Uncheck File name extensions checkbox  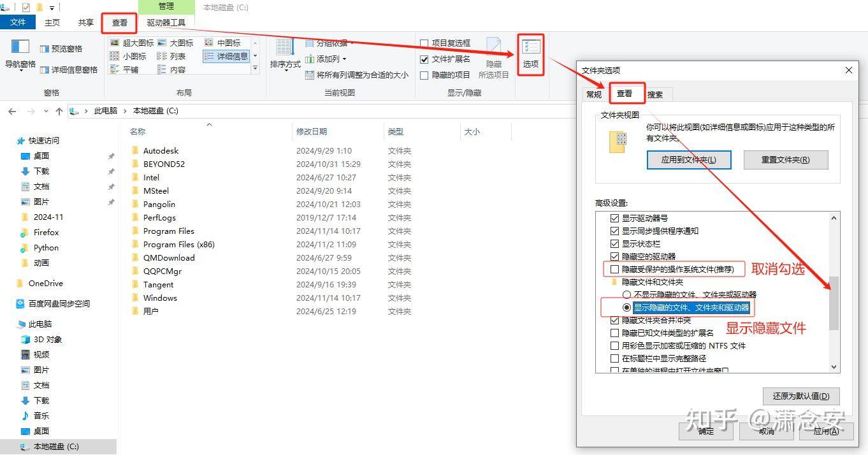[x=424, y=59]
